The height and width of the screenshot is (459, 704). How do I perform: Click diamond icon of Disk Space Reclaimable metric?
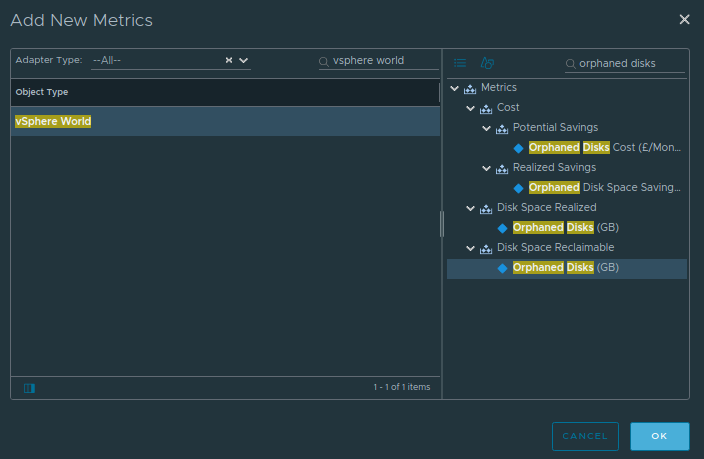[x=502, y=268]
